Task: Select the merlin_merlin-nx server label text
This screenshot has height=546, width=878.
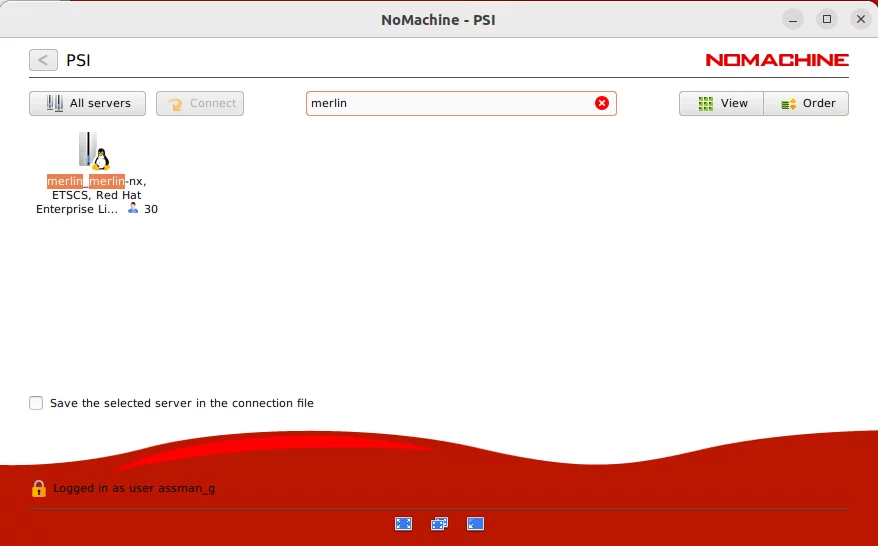Action: click(x=96, y=182)
